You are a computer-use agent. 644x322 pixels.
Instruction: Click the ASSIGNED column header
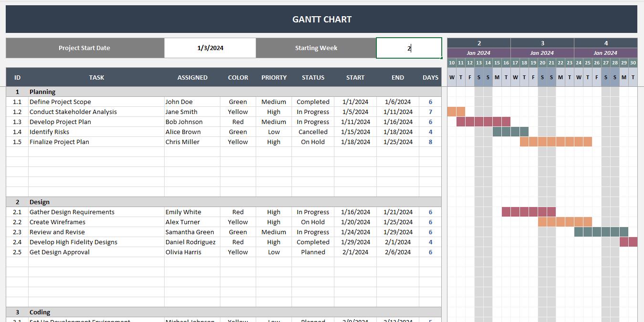pyautogui.click(x=192, y=77)
